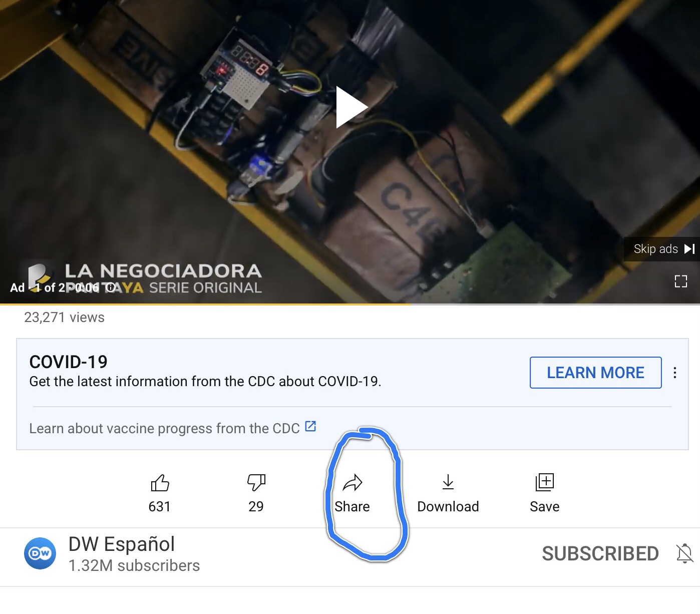700x614 pixels.
Task: Click the LA NEGOCIADORA ad title overlay
Action: 163,271
